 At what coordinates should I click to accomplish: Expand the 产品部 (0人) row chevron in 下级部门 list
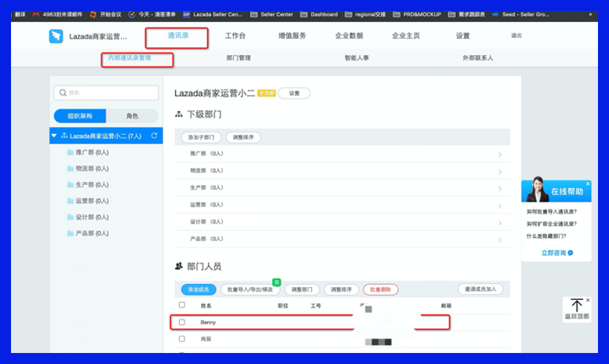coord(500,240)
